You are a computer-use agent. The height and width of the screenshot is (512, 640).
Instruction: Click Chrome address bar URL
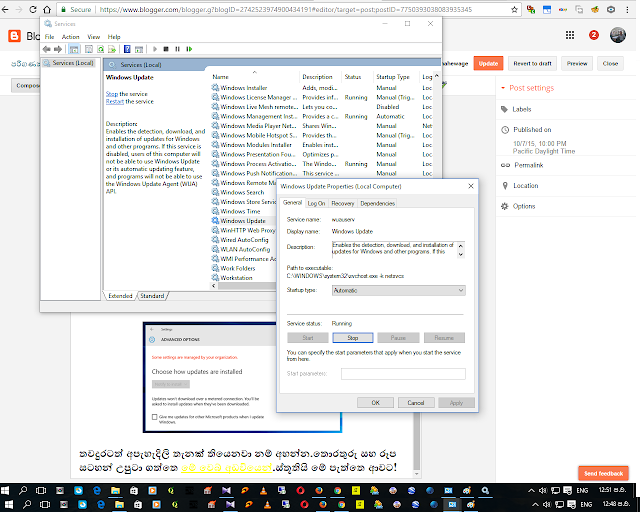[x=286, y=9]
